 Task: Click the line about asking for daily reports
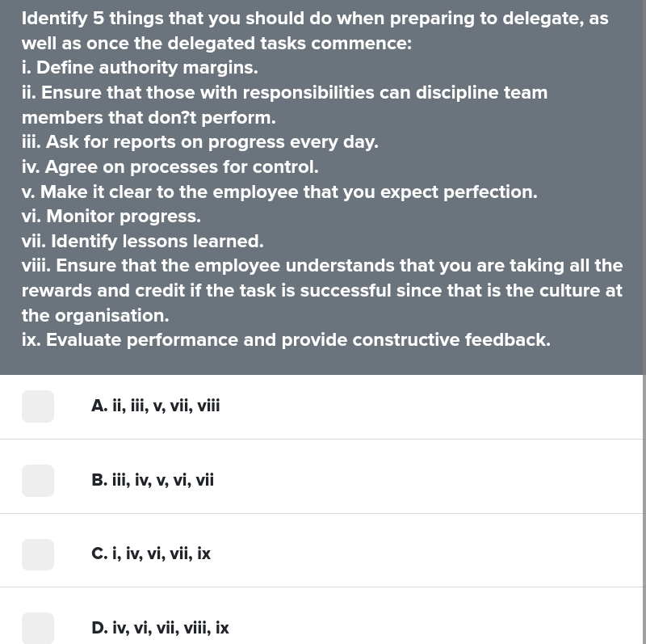200,142
